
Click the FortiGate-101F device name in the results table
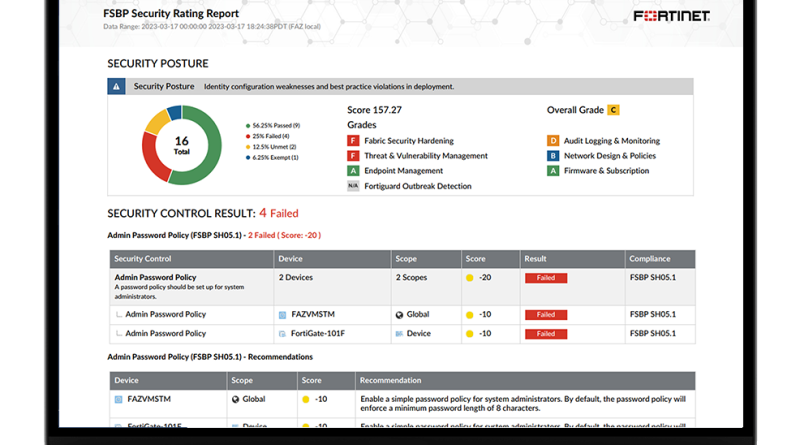[318, 333]
